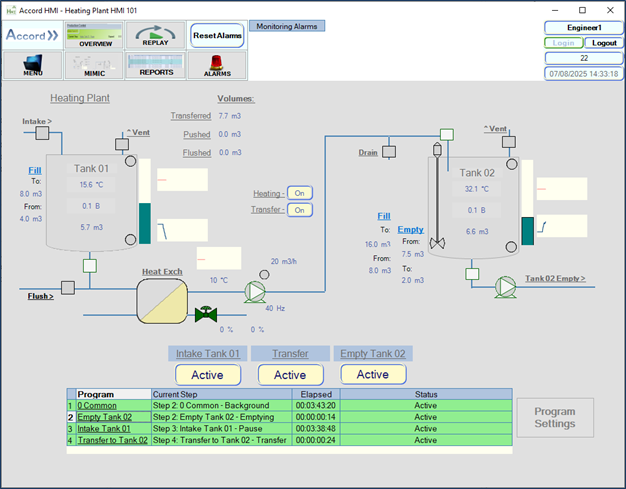Open the REPORTS tab
Screen dimensions: 626x489
[155, 66]
